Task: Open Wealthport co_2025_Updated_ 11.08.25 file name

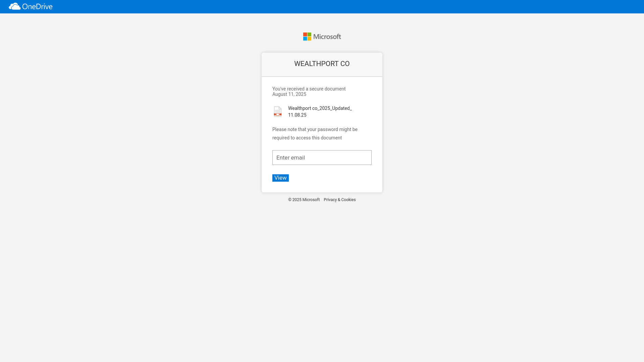Action: [x=320, y=112]
